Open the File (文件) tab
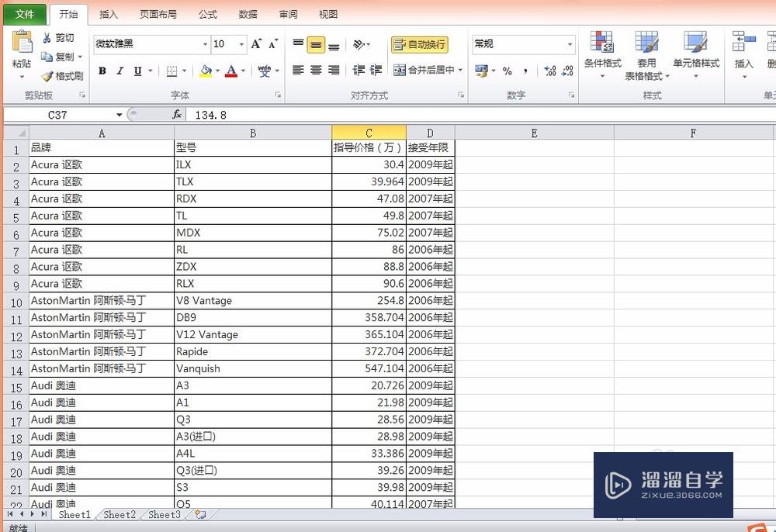Image resolution: width=776 pixels, height=532 pixels. 24,14
